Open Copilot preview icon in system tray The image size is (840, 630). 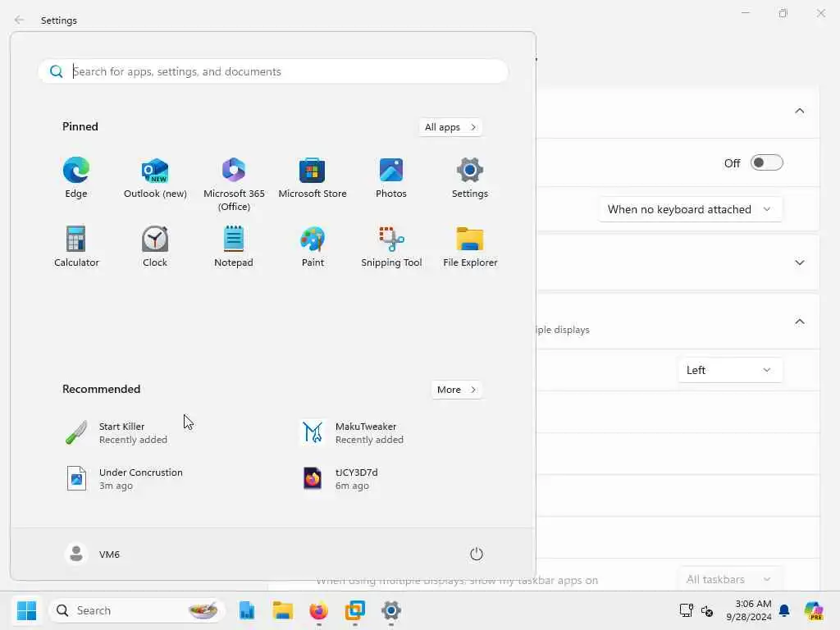coord(814,610)
